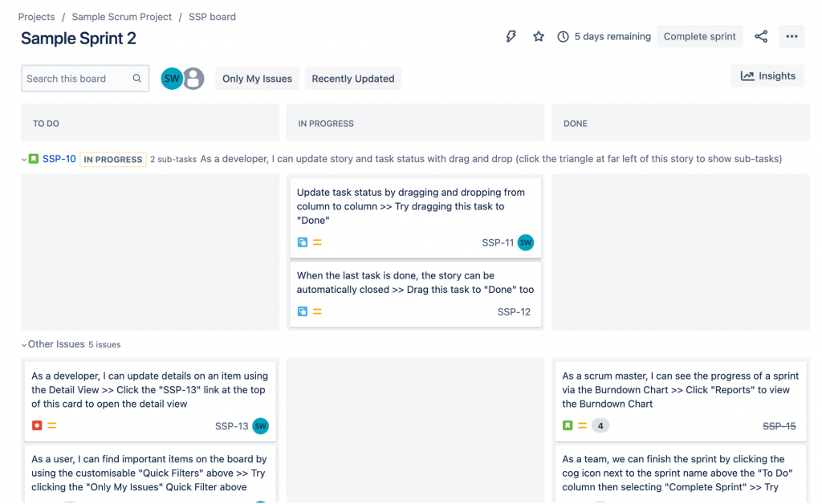This screenshot has height=504, width=822.
Task: Click the search magnifier icon
Action: (x=137, y=79)
